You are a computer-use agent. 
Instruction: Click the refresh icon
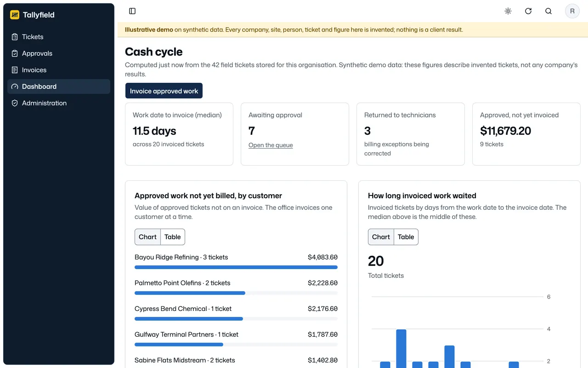point(528,11)
